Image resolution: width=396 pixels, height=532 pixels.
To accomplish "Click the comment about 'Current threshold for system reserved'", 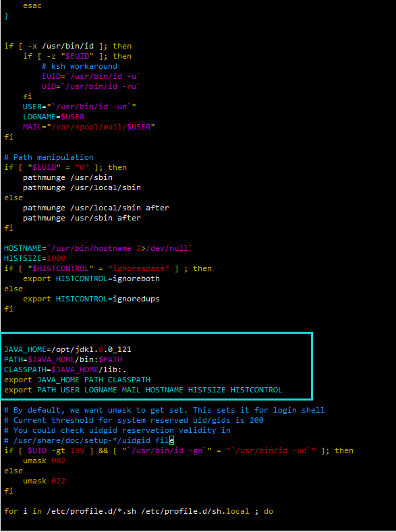I will coord(134,420).
